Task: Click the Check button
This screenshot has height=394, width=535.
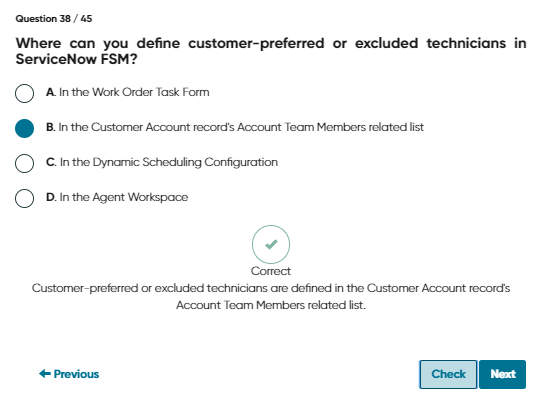Action: pos(448,374)
